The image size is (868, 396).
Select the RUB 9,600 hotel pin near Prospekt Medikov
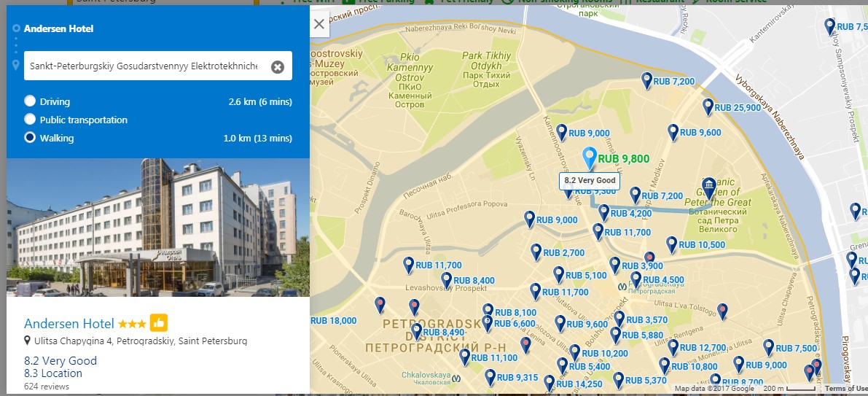coord(673,133)
